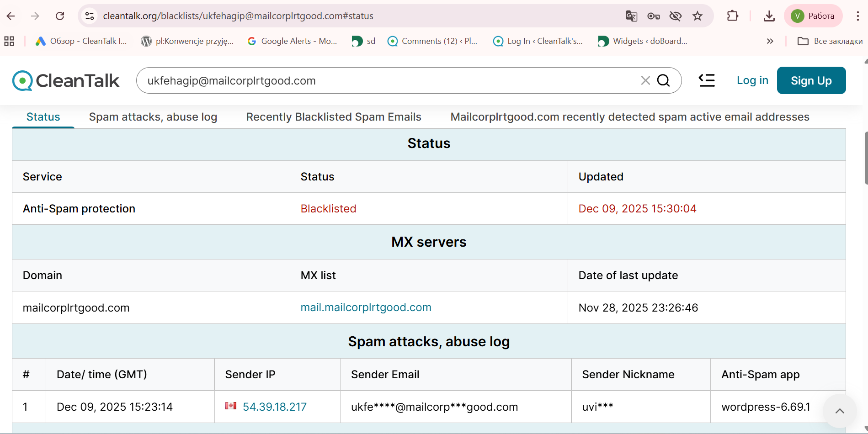Switch to Spam attacks, abuse log tab
868x434 pixels.
tap(153, 117)
